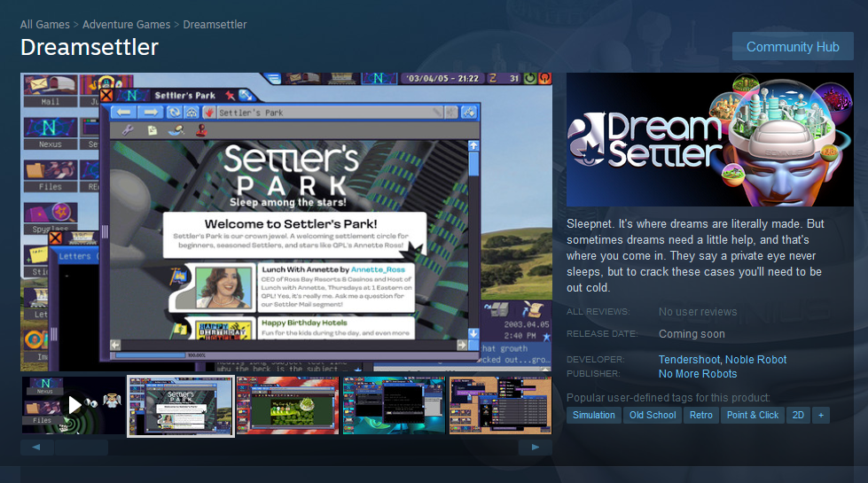Click the browser refresh icon
This screenshot has width=868, height=483.
point(174,113)
